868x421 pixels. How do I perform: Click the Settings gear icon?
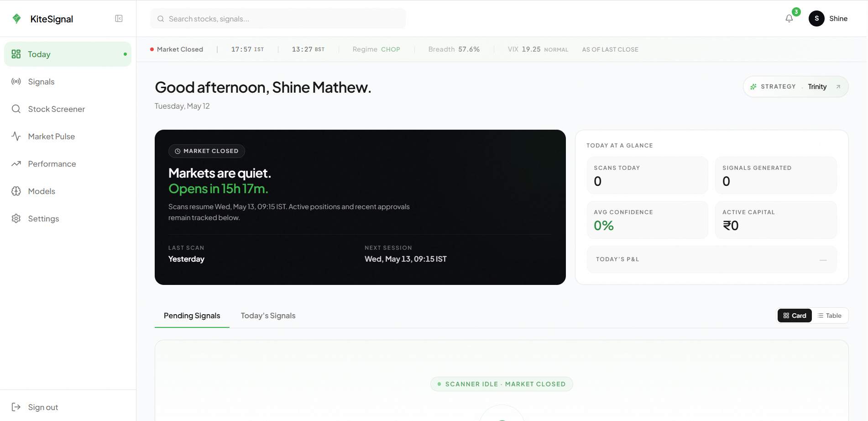pyautogui.click(x=16, y=219)
